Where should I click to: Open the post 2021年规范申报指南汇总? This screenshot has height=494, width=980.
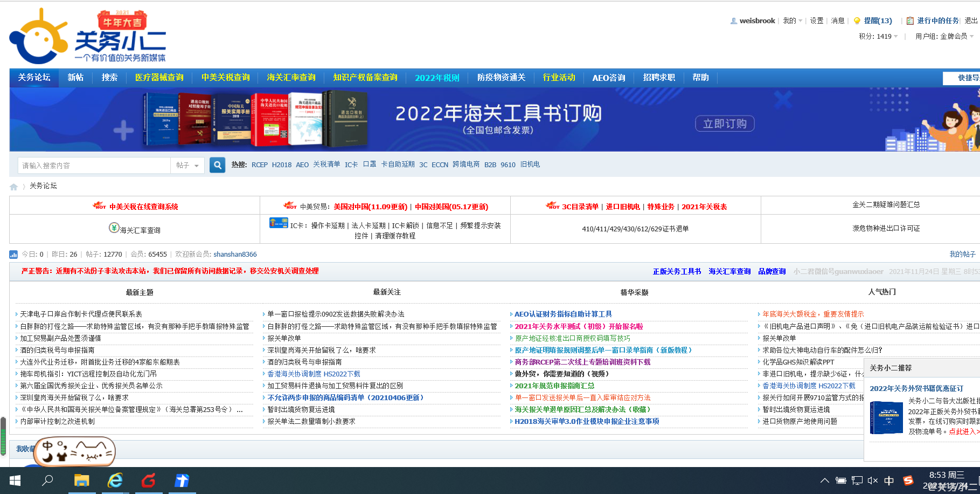(x=554, y=386)
